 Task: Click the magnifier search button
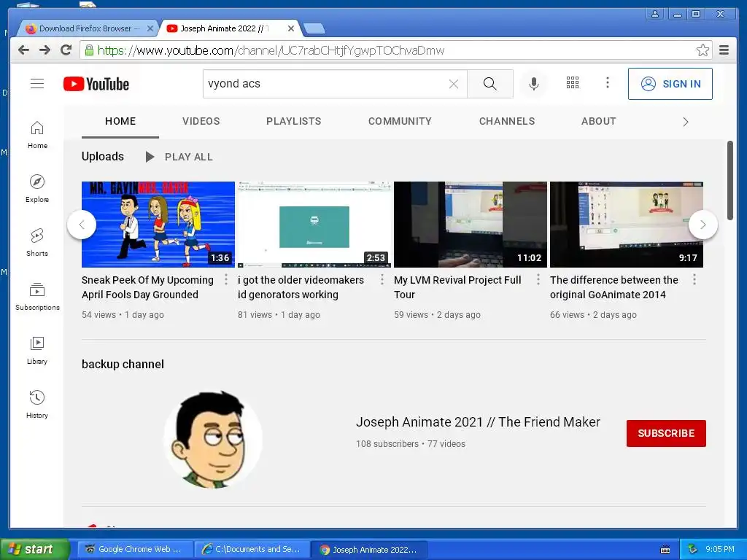click(x=489, y=84)
